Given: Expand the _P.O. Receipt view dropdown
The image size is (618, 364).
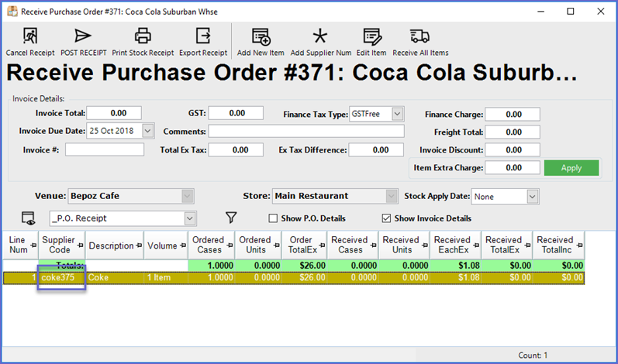Looking at the screenshot, I should point(190,218).
